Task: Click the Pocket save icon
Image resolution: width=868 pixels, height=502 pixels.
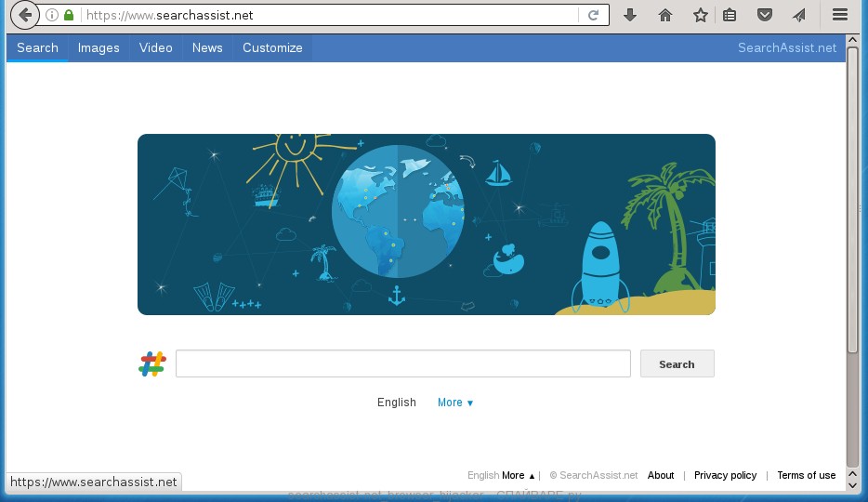Action: [x=764, y=15]
